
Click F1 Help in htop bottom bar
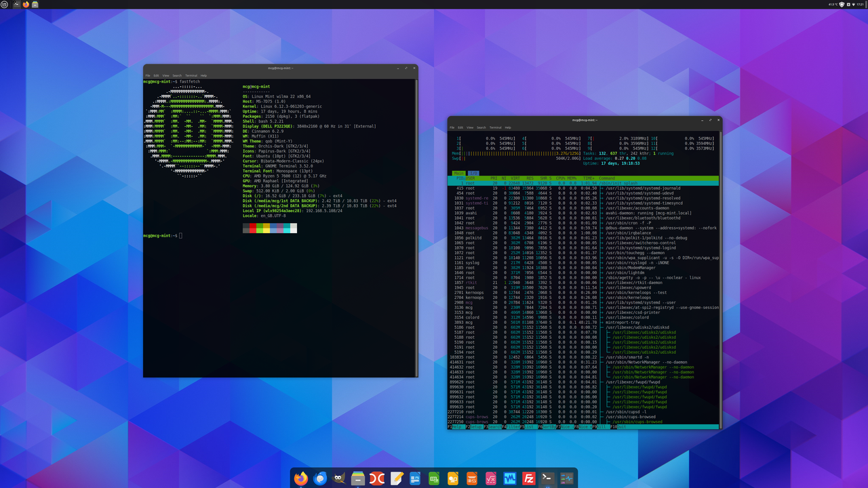tap(458, 427)
